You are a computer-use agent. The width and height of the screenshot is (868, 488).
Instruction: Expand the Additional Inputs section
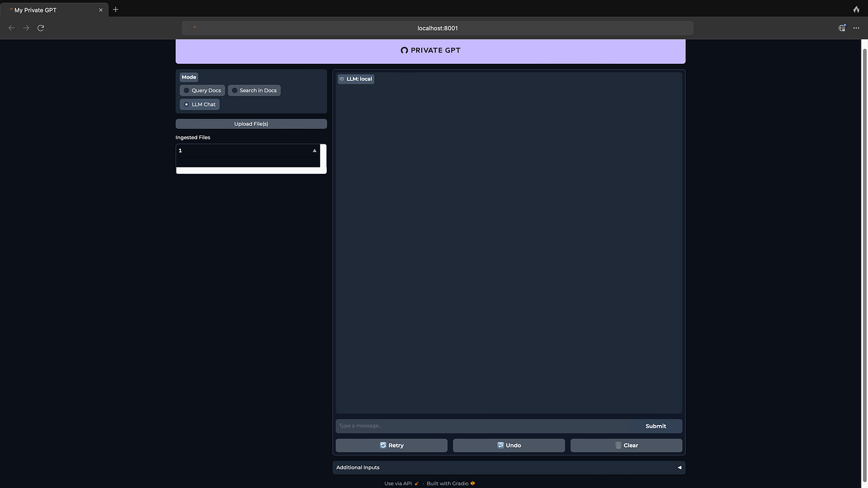click(679, 467)
